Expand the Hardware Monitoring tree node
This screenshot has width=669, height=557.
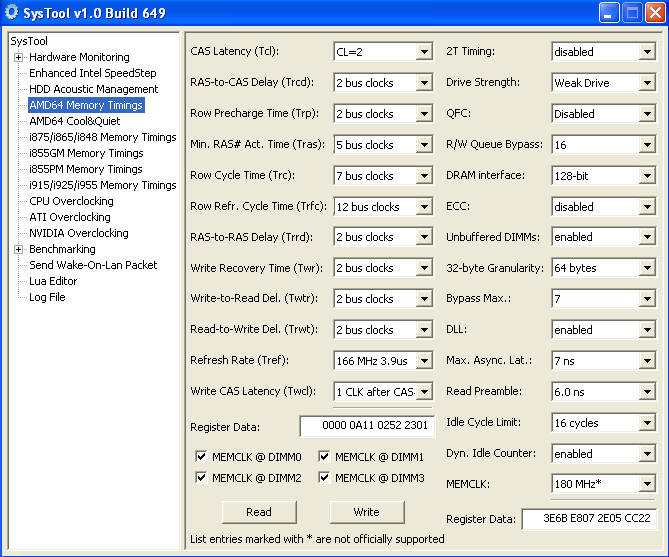click(x=18, y=57)
